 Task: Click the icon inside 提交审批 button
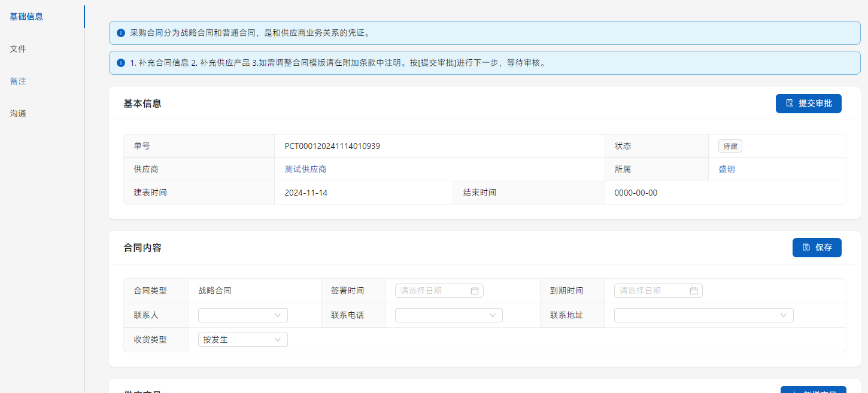790,103
